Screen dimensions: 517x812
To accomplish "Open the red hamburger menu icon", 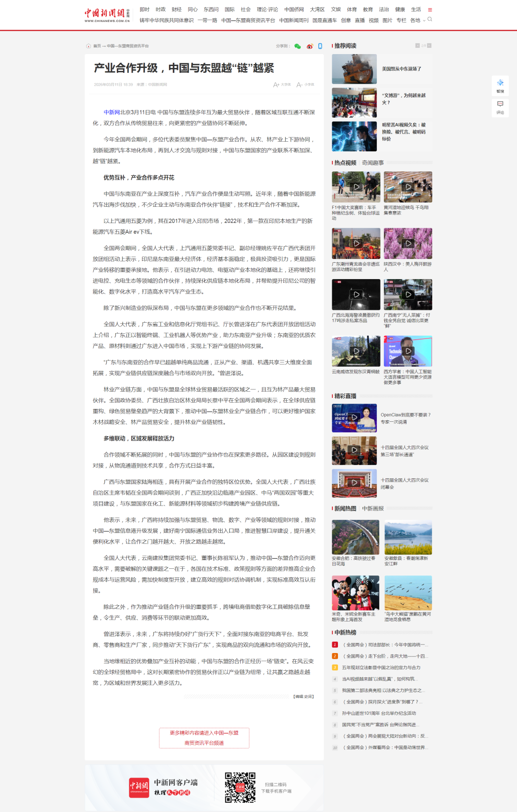I will coord(430,10).
